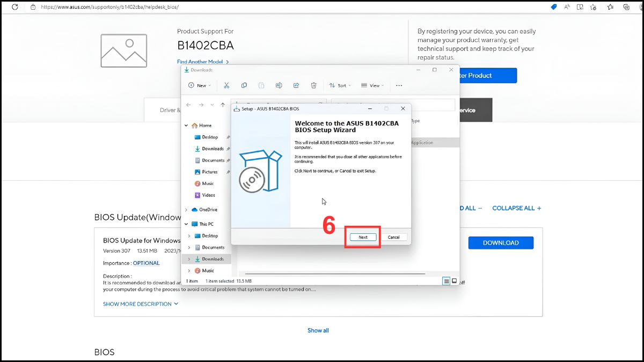Switch to large icons view in status bar
Viewport: 644px width, 362px height.
point(454,281)
